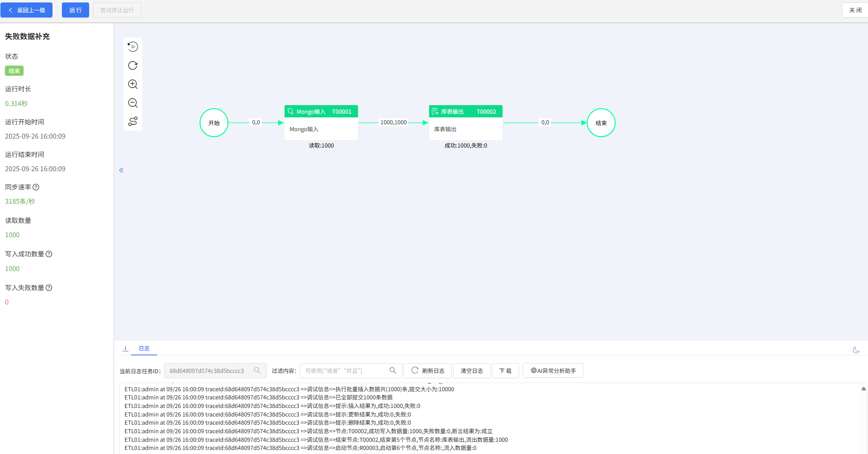This screenshot has height=454, width=868.
Task: Collapse the left info sidebar
Action: click(x=121, y=170)
